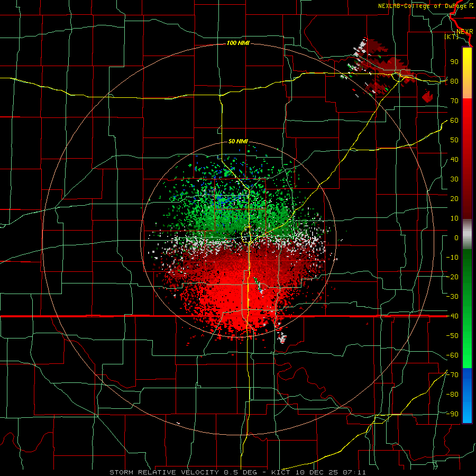Click the 0 value on the velocity scale
This screenshot has width=476, height=476.
(456, 238)
